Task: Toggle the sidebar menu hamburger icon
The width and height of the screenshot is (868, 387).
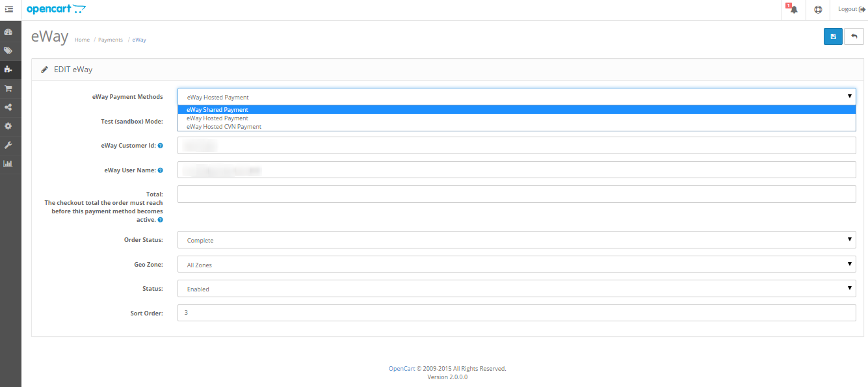Action: click(9, 9)
